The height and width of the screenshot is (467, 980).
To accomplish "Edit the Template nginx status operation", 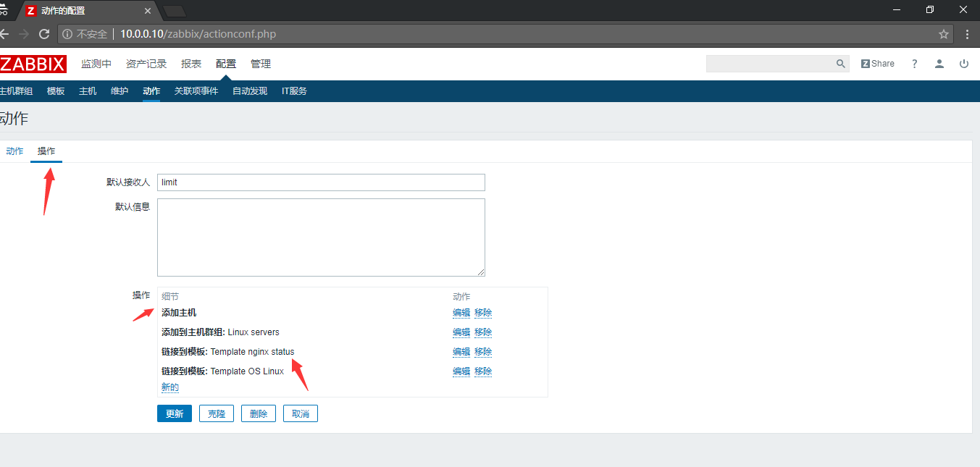I will pos(461,352).
